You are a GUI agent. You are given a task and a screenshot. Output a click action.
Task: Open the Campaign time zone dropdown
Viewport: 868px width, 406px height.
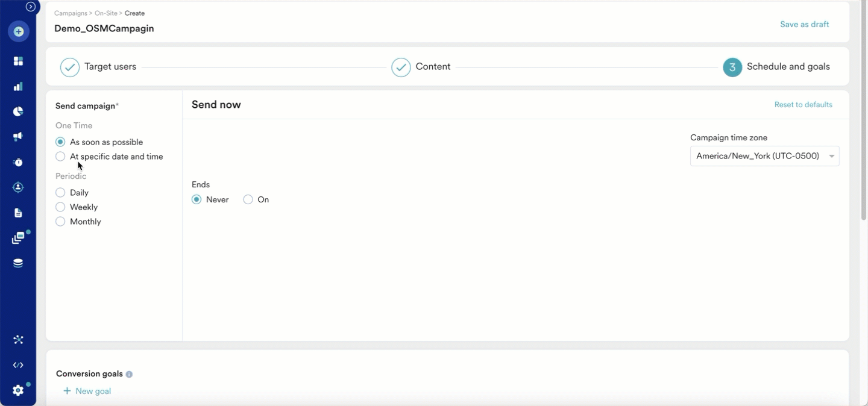[764, 156]
